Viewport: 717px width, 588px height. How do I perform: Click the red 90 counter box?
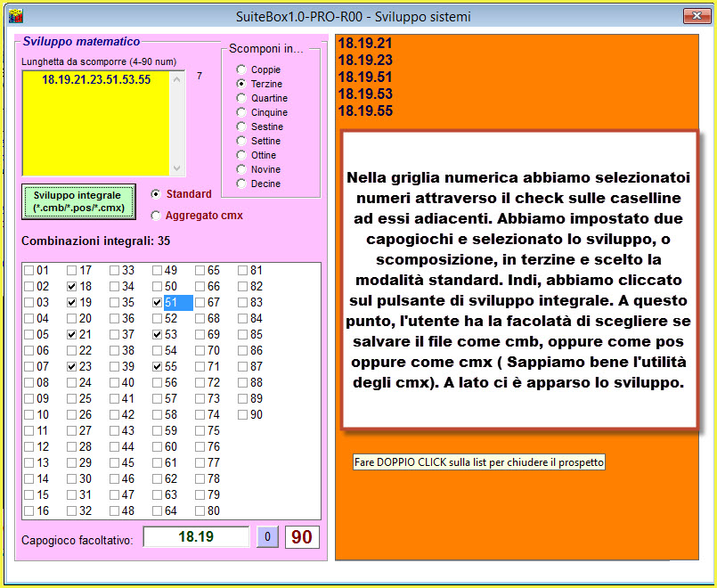tap(301, 537)
